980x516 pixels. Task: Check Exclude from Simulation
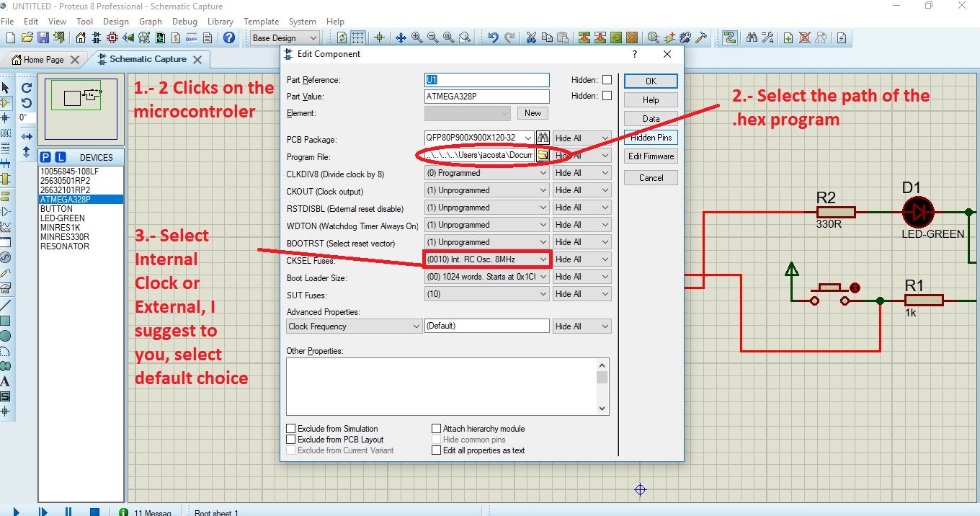click(291, 429)
